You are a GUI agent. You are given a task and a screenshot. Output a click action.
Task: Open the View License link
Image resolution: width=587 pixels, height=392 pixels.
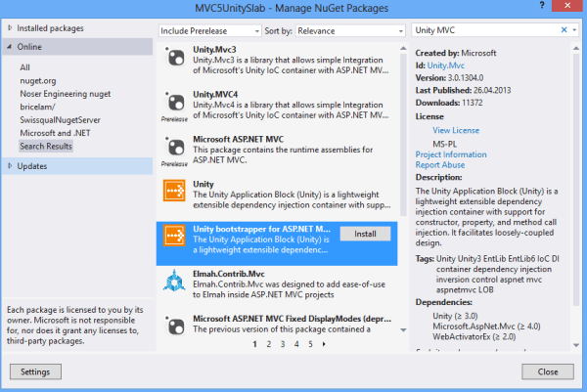click(x=456, y=130)
